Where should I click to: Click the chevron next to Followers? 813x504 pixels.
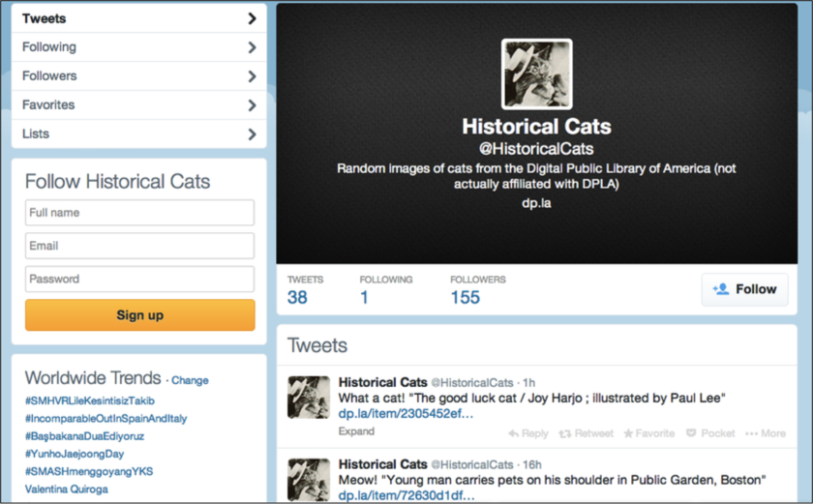click(x=252, y=76)
